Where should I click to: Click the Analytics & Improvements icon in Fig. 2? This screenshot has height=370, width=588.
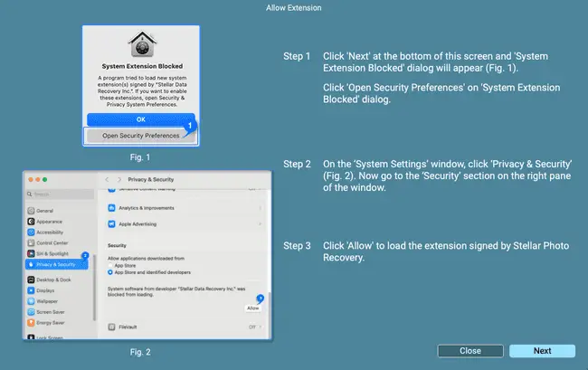click(x=111, y=208)
